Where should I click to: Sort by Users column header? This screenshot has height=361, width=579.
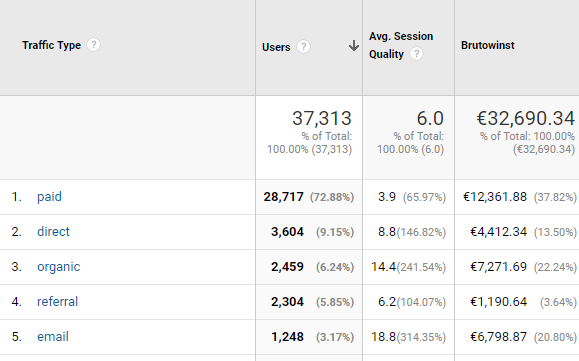(x=276, y=47)
